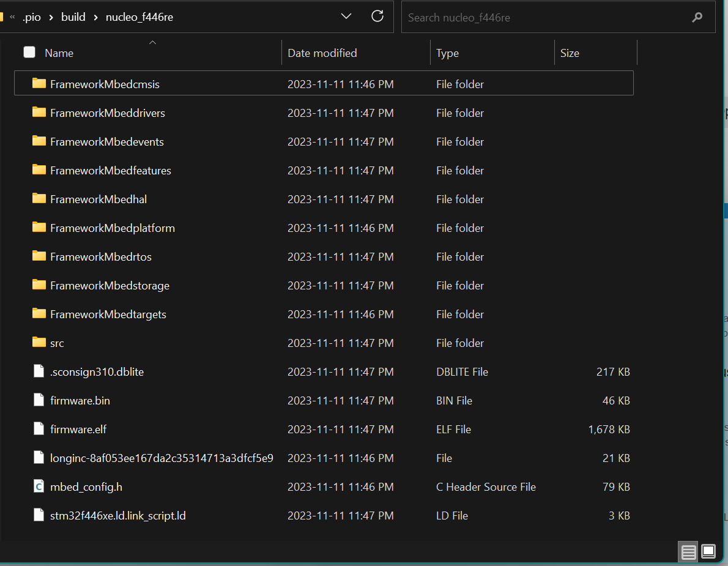Click the FrameworkMbedcmsis folder icon

[39, 84]
